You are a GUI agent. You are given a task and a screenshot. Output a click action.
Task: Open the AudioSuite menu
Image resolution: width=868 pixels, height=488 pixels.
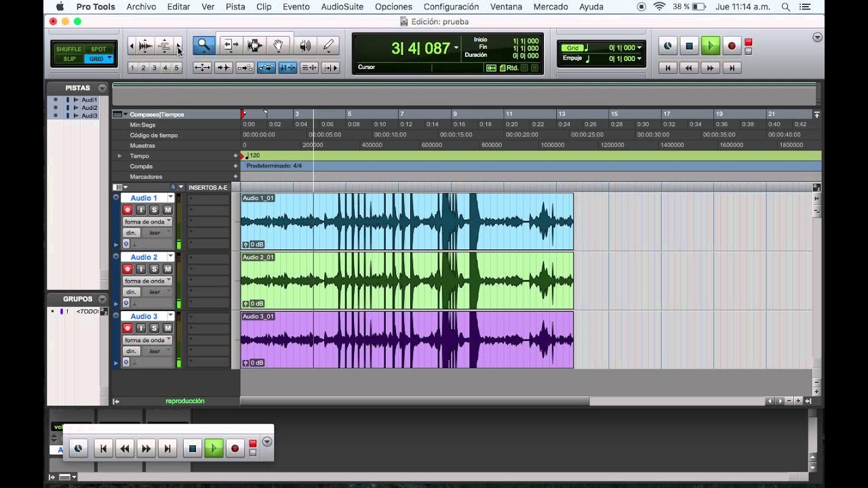pos(342,7)
